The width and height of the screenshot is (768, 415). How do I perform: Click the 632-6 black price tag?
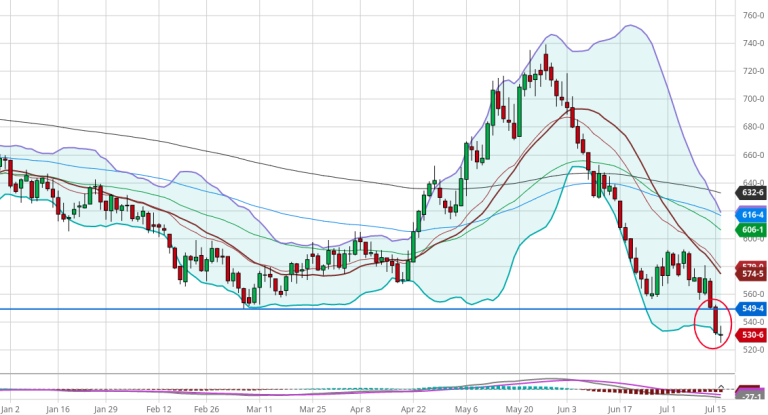pos(752,193)
